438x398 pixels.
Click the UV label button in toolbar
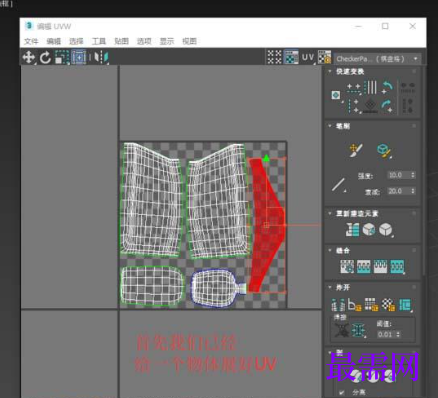tap(308, 58)
